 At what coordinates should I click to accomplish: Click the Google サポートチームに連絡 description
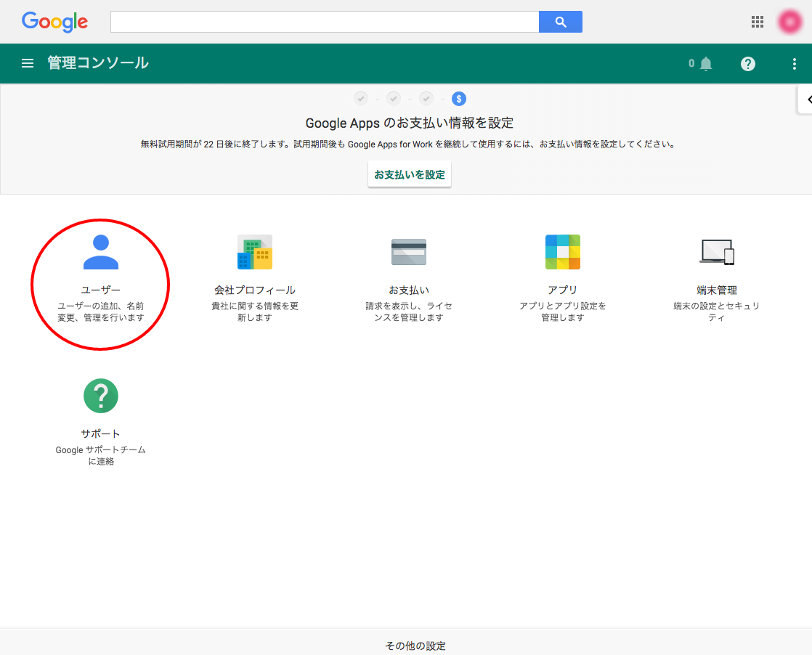101,455
